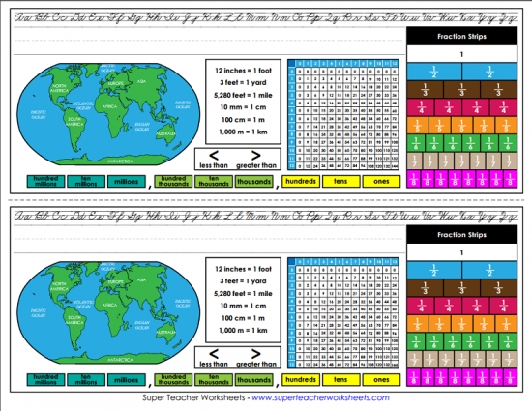The height and width of the screenshot is (411, 532).
Task: Click '1,000 m = 1 km' on upper tag
Action: [243, 132]
